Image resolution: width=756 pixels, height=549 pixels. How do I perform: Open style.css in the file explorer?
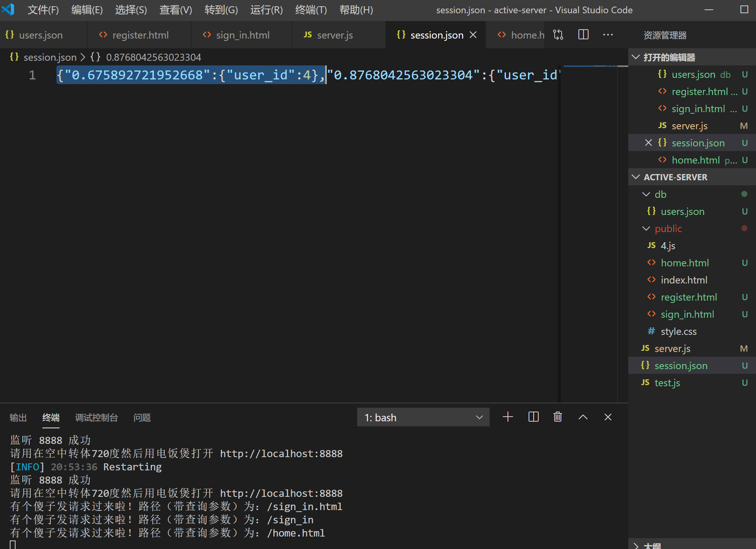(x=678, y=331)
